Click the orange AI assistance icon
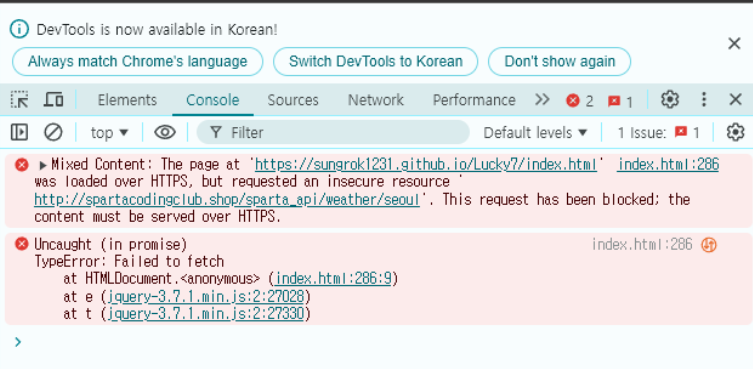The image size is (753, 369). [x=709, y=245]
